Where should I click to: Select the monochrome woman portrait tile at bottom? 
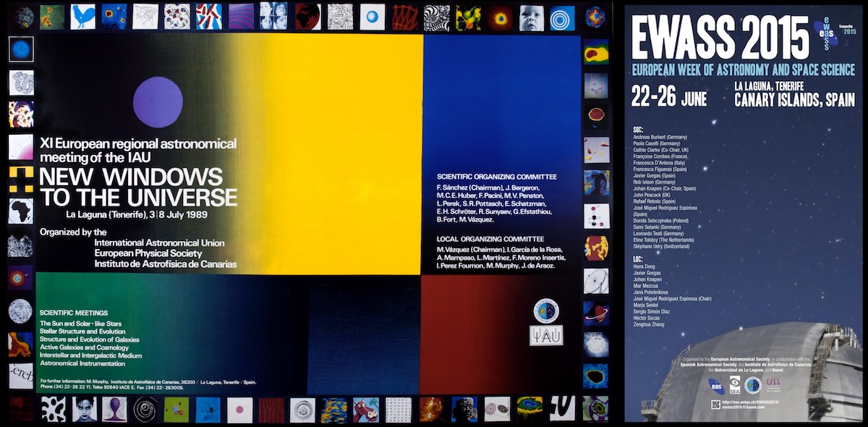[x=84, y=409]
